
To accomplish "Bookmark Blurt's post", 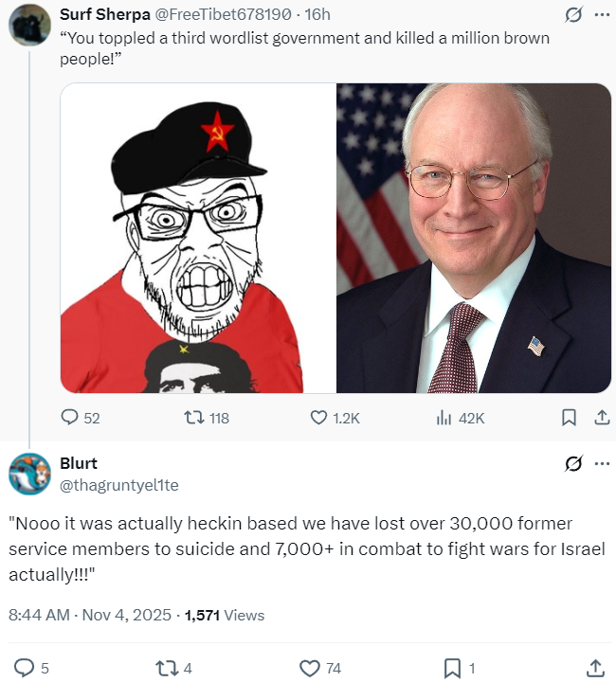I will tap(460, 668).
